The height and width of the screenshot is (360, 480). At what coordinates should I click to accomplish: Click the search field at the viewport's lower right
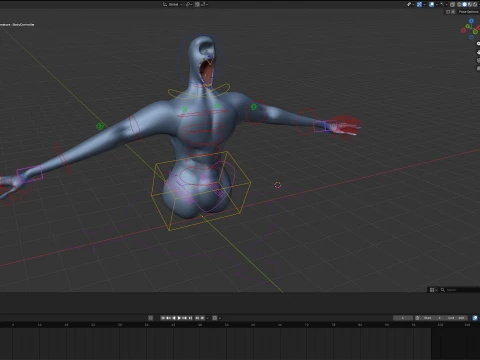(x=460, y=290)
